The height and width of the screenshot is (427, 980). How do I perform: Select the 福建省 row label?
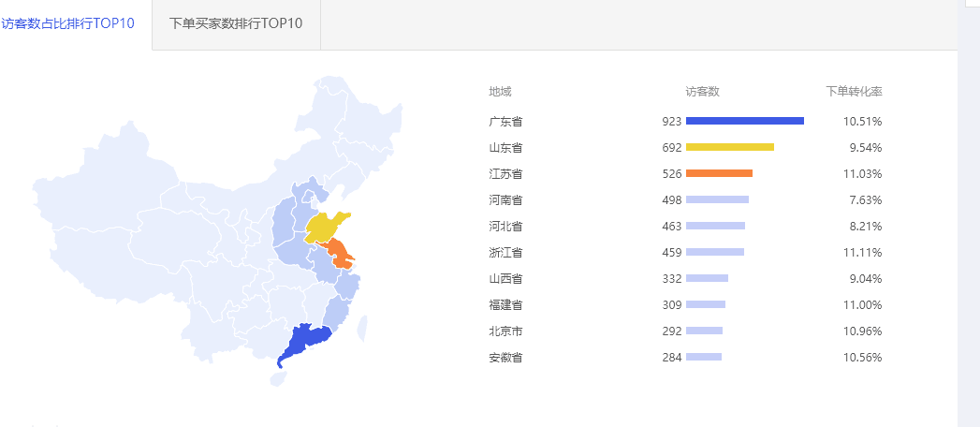pyautogui.click(x=505, y=305)
